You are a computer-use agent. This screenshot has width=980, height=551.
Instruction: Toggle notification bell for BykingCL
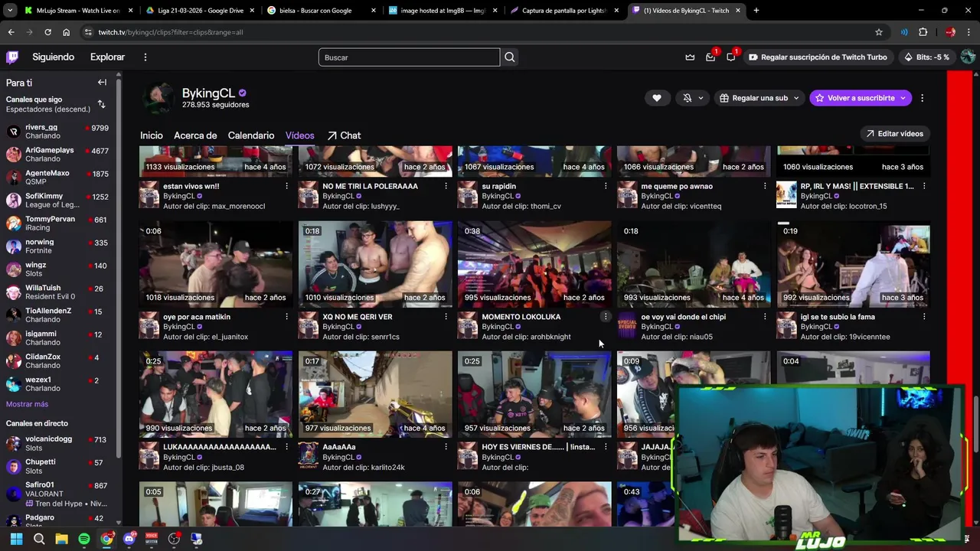pos(693,98)
